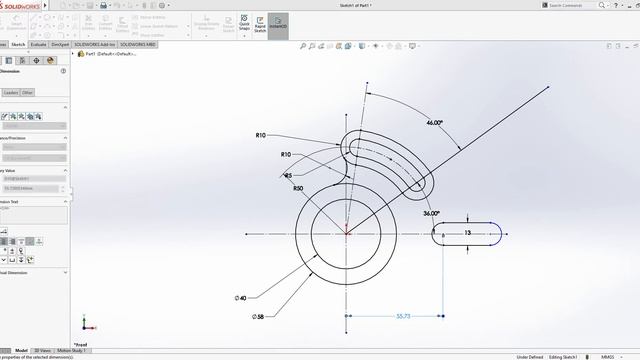The height and width of the screenshot is (360, 640).
Task: Click the Previous View icon
Action: pyautogui.click(x=321, y=46)
